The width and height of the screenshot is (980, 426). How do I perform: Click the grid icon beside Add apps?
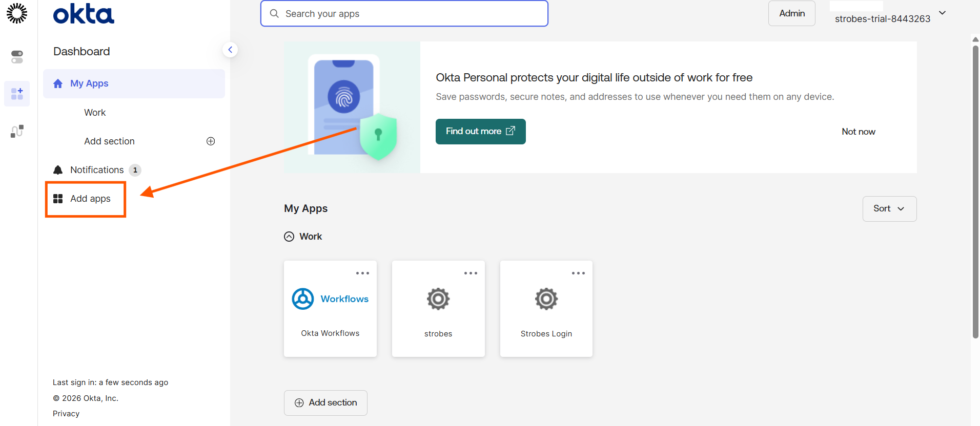pos(58,199)
